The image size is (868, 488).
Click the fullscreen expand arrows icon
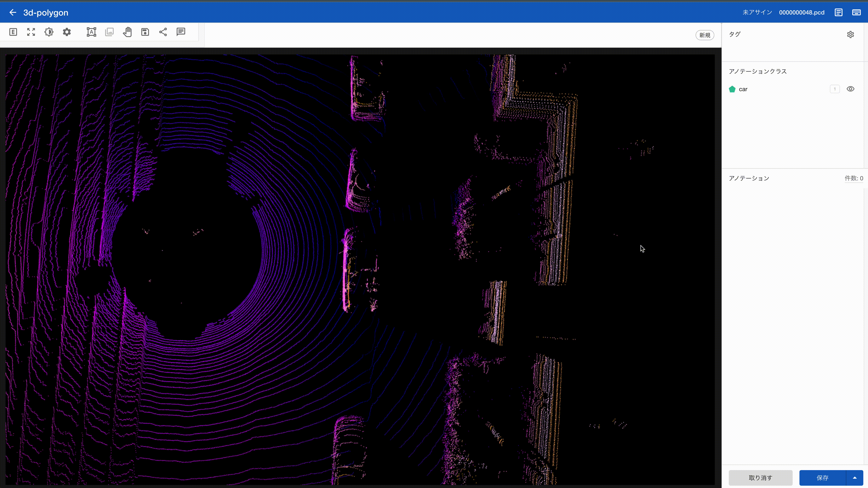click(x=31, y=32)
